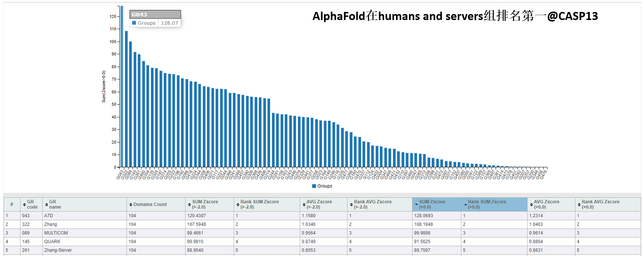The image size is (644, 258).
Task: Click the # column header
Action: pyautogui.click(x=12, y=205)
